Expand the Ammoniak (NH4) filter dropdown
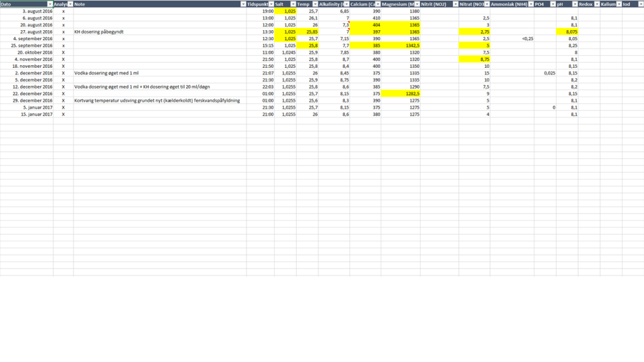The width and height of the screenshot is (644, 362). coord(530,4)
